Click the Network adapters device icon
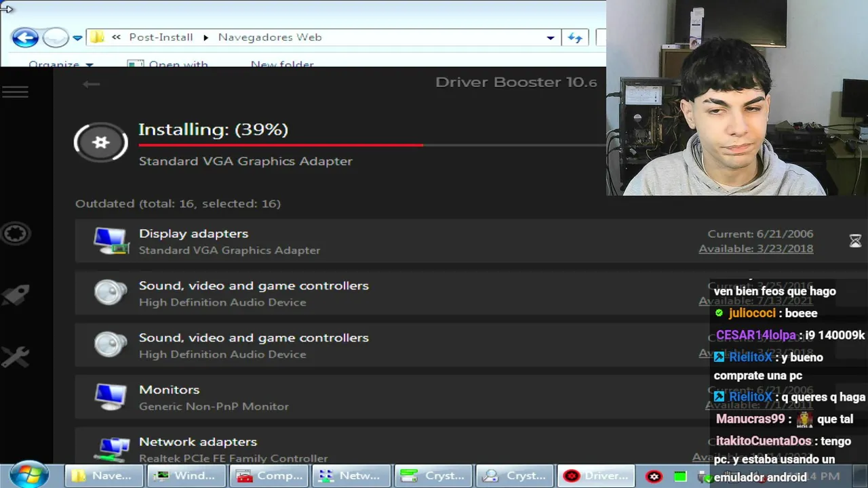The width and height of the screenshot is (868, 488). click(x=113, y=448)
